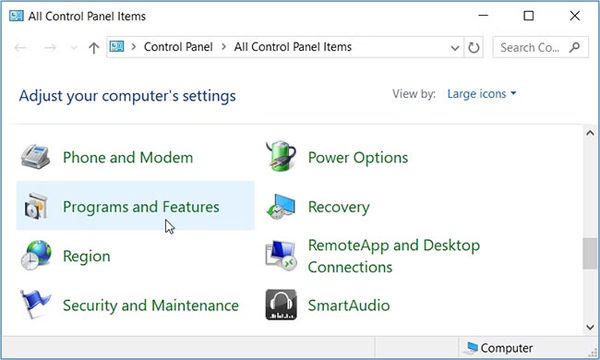Open RemoteApp and Desktop Connections link
The width and height of the screenshot is (600, 360).
394,256
